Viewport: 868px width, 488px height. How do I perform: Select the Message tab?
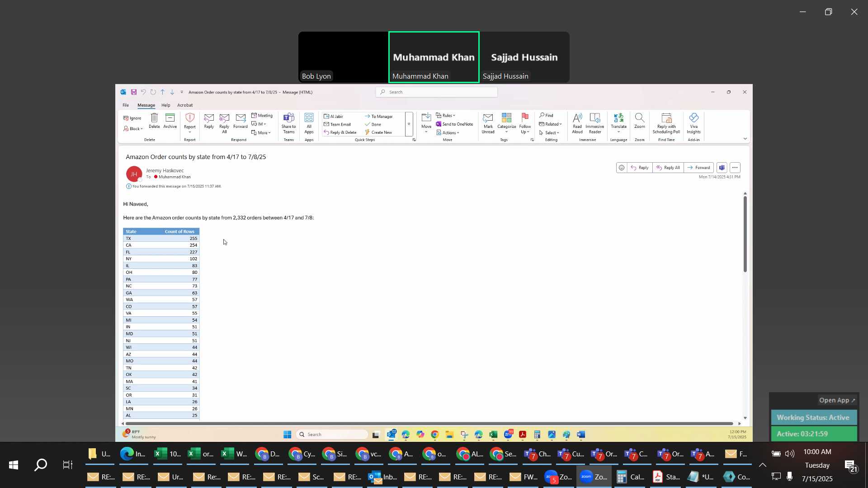pos(146,105)
